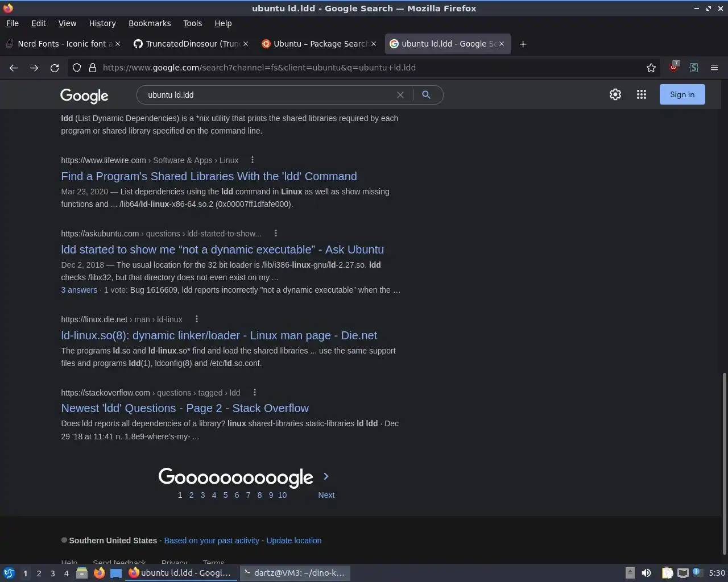Open the Bookmarks menu
This screenshot has width=728, height=582.
(x=150, y=23)
